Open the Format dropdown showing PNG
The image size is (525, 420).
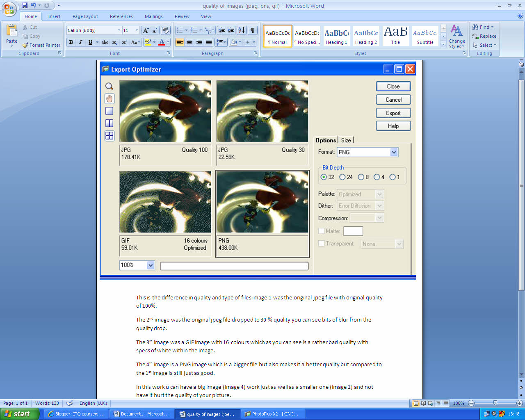(x=393, y=152)
